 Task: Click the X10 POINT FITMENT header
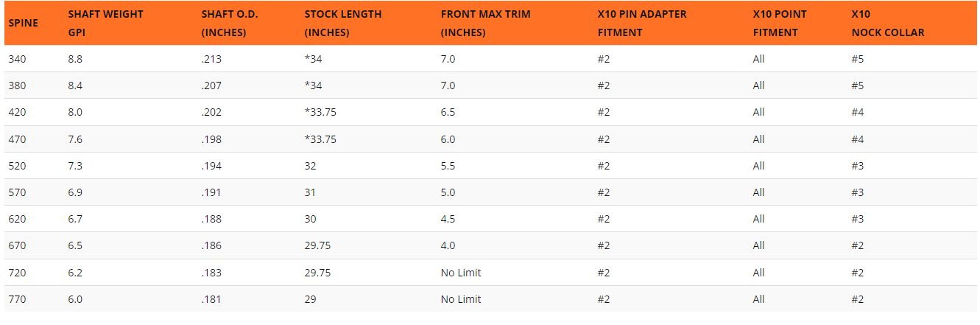click(x=779, y=23)
